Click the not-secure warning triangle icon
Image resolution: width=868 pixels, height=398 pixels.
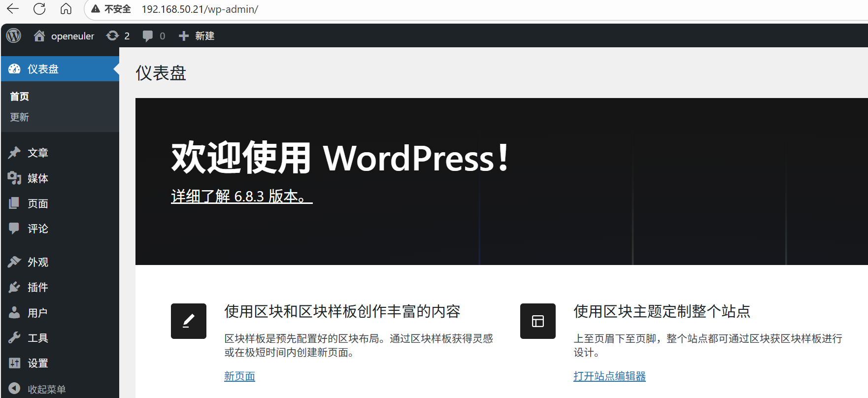[96, 9]
